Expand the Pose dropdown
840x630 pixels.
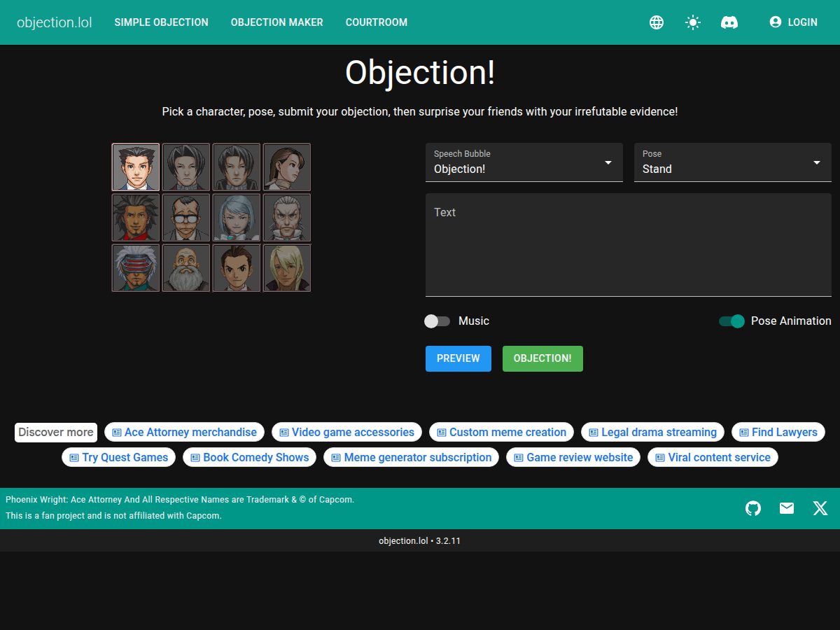point(733,162)
